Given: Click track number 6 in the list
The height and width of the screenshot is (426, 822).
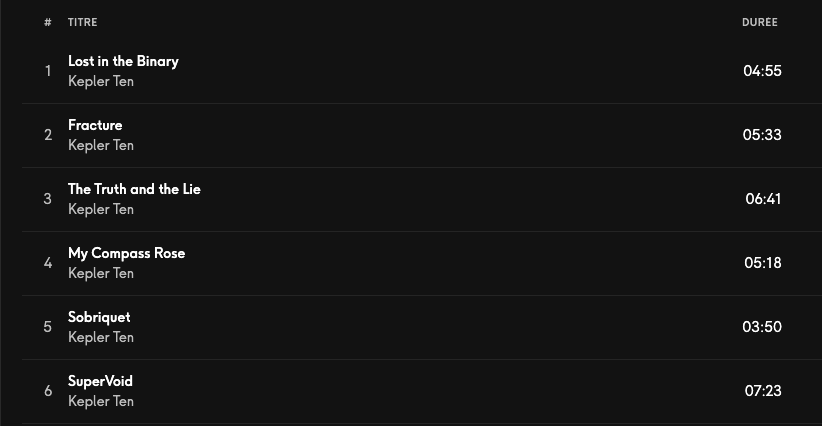Looking at the screenshot, I should pyautogui.click(x=47, y=391).
